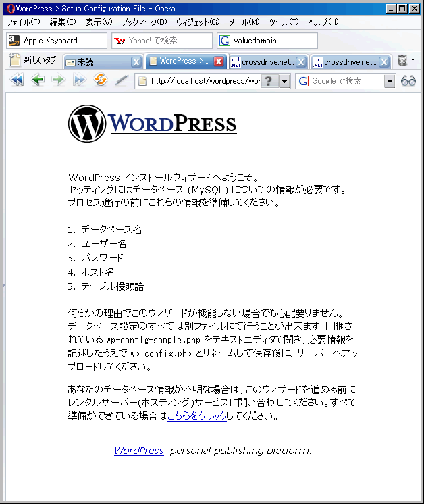
Task: Click list item ホスト名
Action: coord(98,272)
